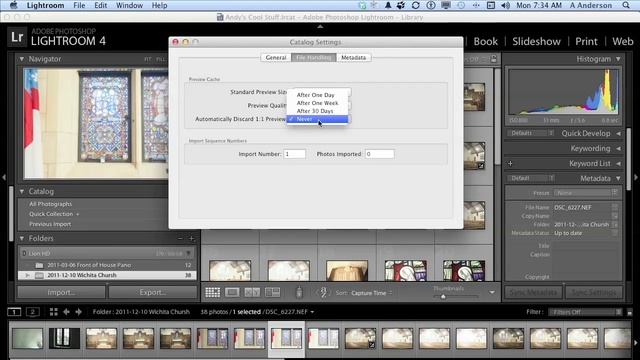Screen dimensions: 640x360
Task: Click the Import button
Action: point(61,292)
